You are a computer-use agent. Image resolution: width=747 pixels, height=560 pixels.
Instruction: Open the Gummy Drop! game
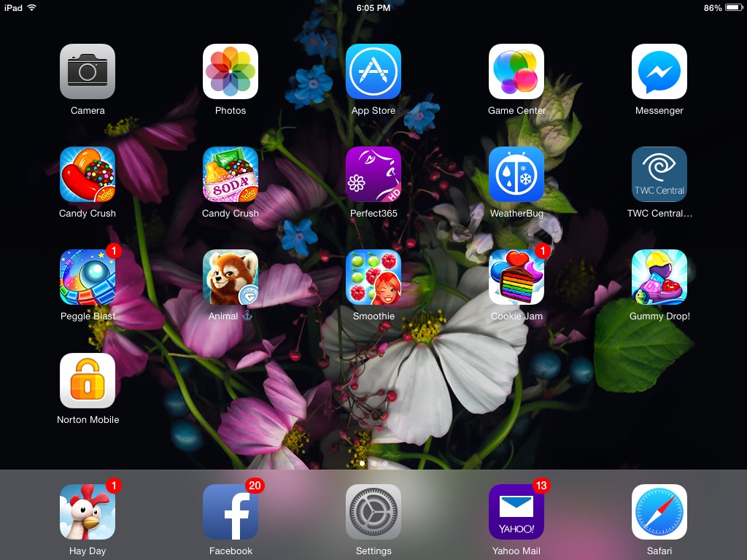click(x=659, y=277)
